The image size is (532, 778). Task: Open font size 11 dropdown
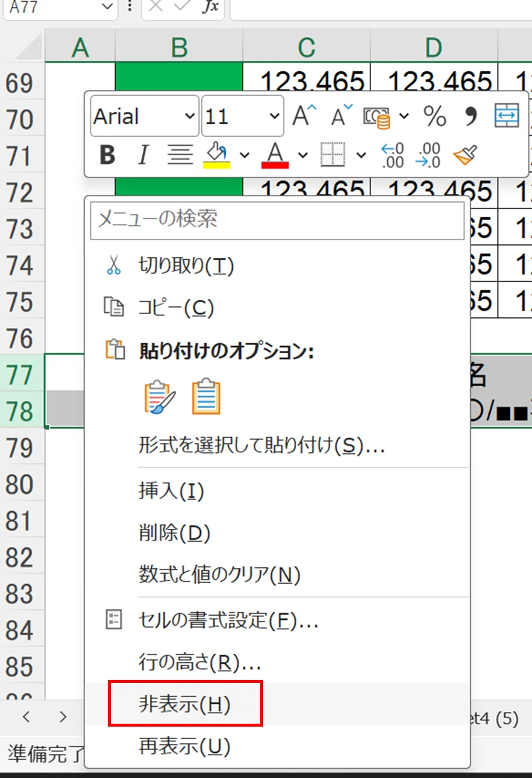(x=275, y=116)
